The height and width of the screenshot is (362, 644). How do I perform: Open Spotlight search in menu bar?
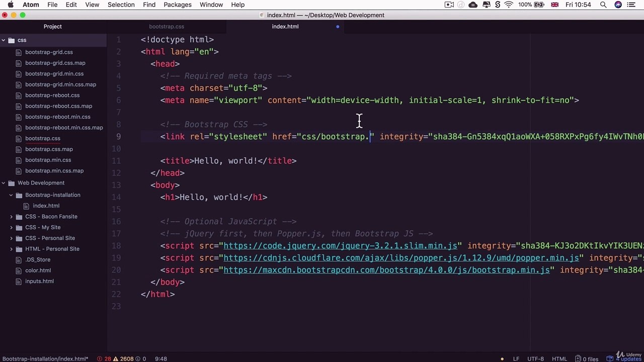click(x=603, y=5)
